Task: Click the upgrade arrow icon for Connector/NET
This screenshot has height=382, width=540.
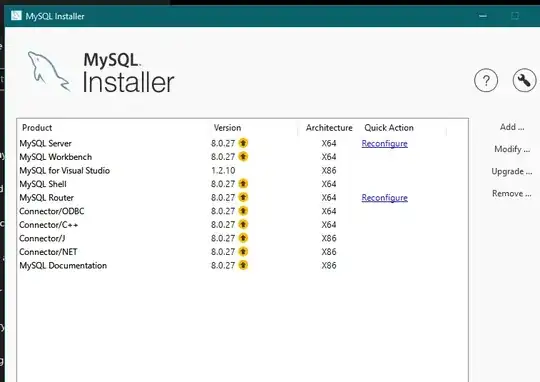Action: pos(243,251)
